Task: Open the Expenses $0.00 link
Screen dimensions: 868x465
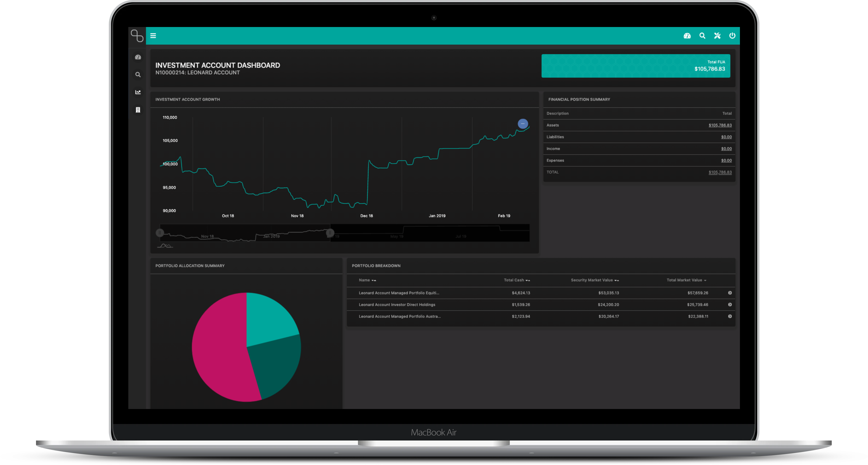Action: (x=726, y=160)
